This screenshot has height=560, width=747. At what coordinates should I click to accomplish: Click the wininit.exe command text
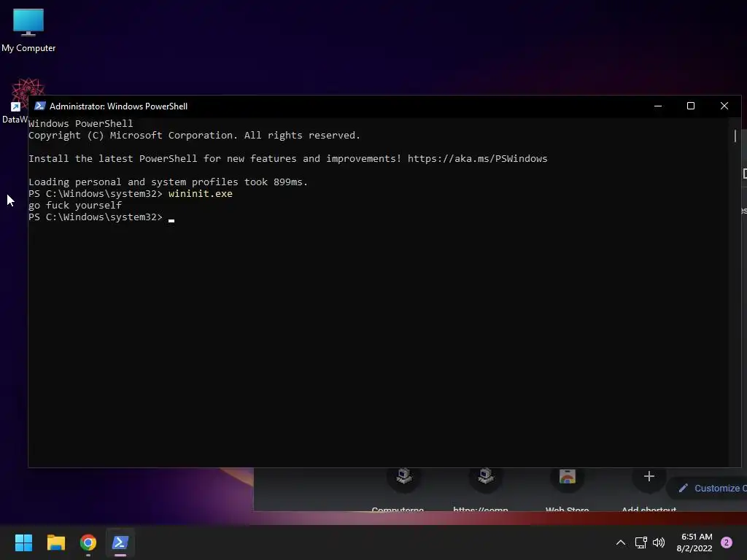click(200, 194)
